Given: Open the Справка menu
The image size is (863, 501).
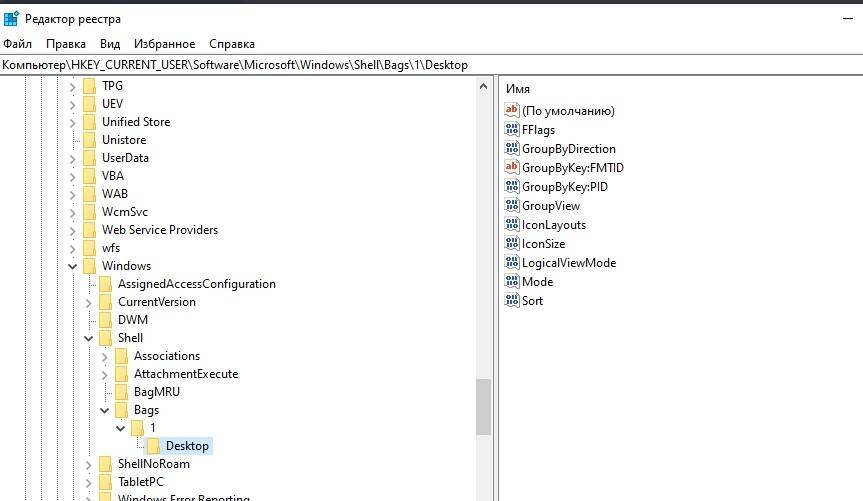Looking at the screenshot, I should coord(232,44).
